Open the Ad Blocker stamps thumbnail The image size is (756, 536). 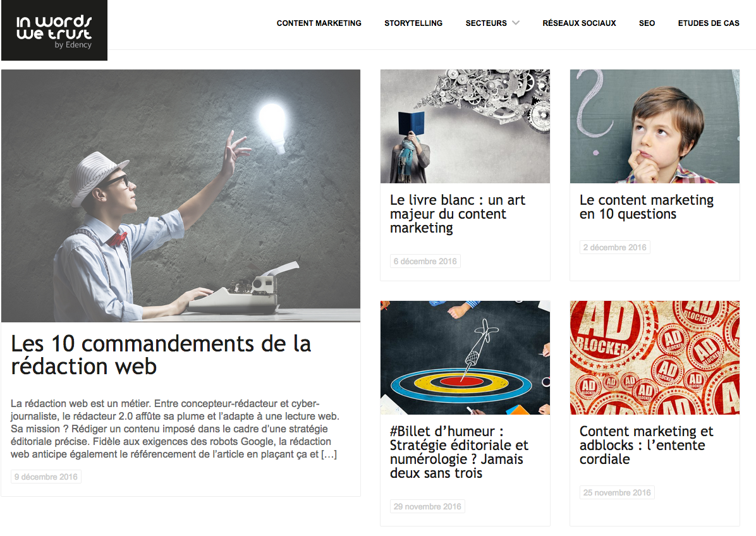(x=654, y=358)
